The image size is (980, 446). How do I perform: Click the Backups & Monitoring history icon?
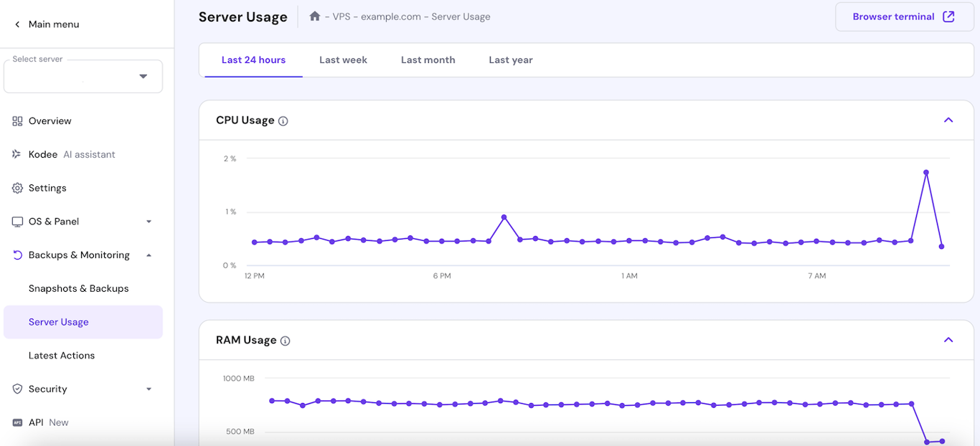17,255
